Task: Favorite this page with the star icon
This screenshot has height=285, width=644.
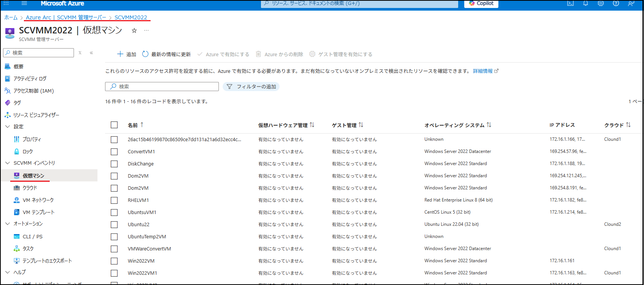Action: [134, 31]
